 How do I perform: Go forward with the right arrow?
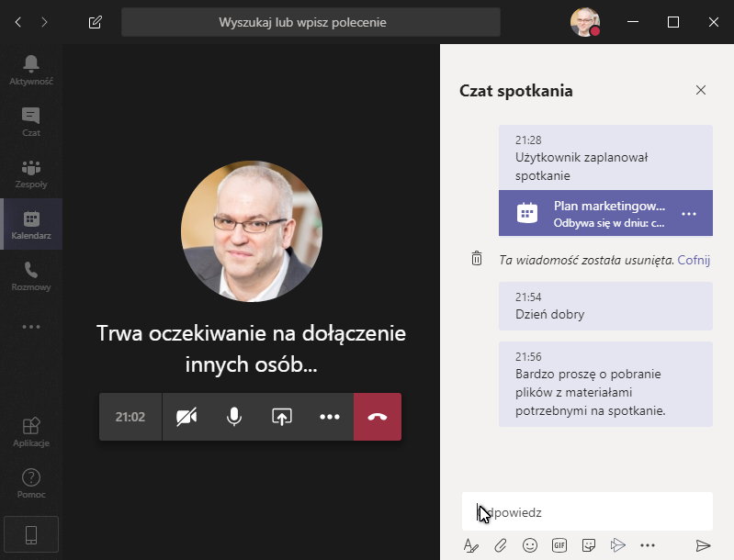point(44,22)
